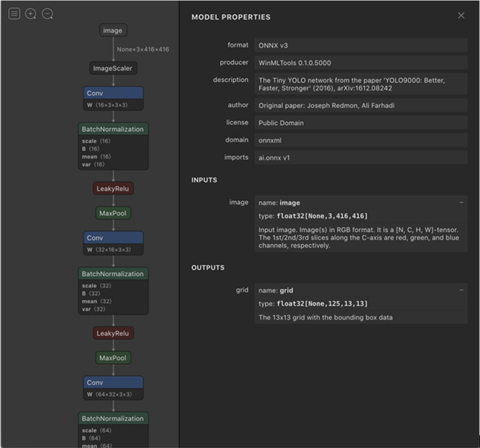Collapse the grid output details
The width and height of the screenshot is (480, 448).
pos(461,290)
